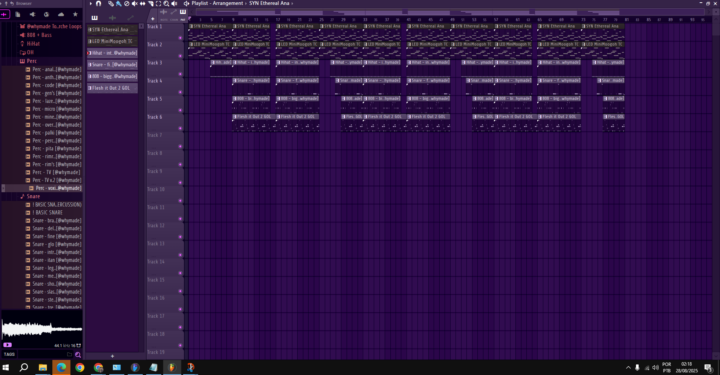Viewport: 720px width, 375px height.
Task: Toggle the mute dot of Track 4
Action: tap(180, 92)
